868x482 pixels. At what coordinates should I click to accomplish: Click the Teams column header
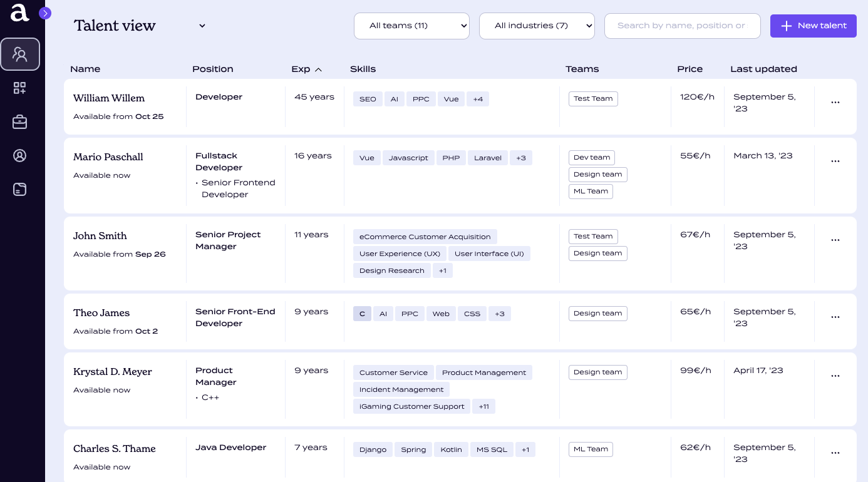582,69
